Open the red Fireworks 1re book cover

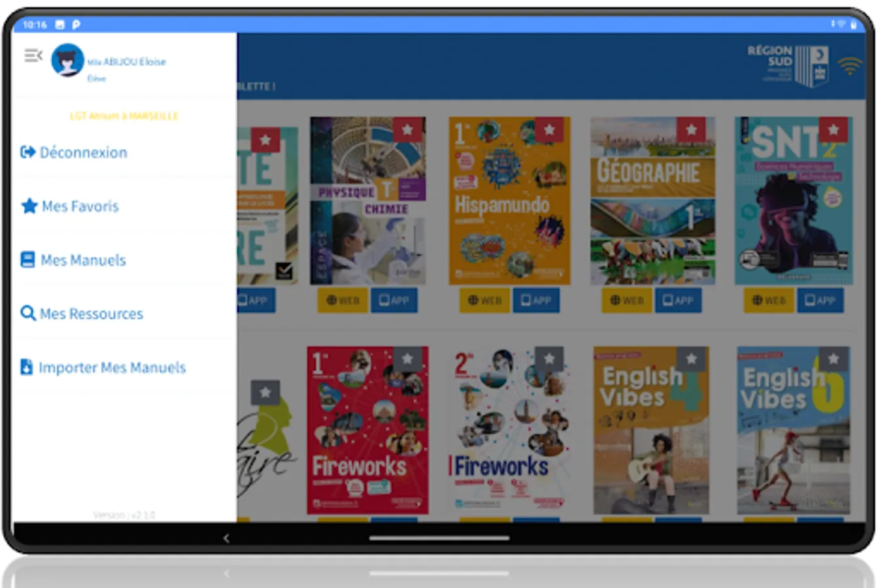pos(368,431)
